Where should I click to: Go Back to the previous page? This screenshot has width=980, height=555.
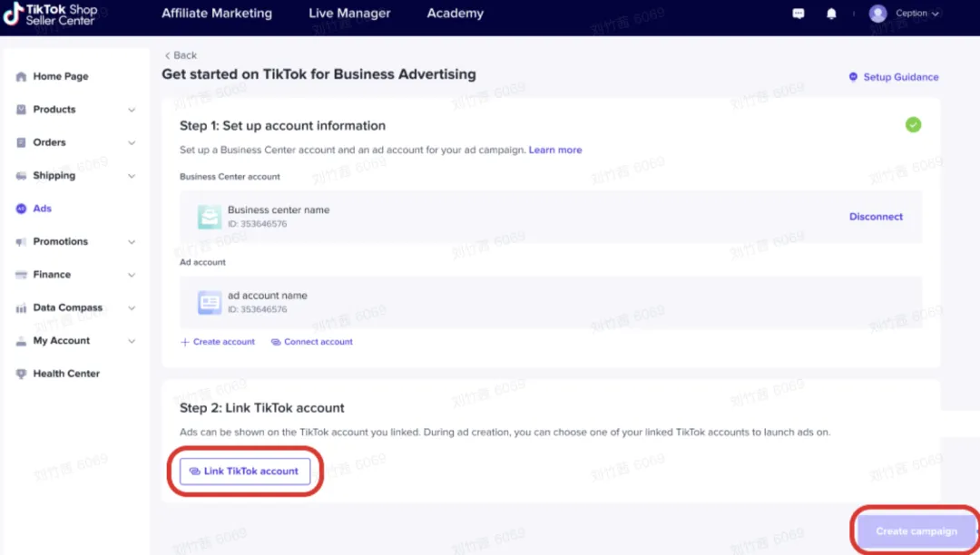point(181,55)
